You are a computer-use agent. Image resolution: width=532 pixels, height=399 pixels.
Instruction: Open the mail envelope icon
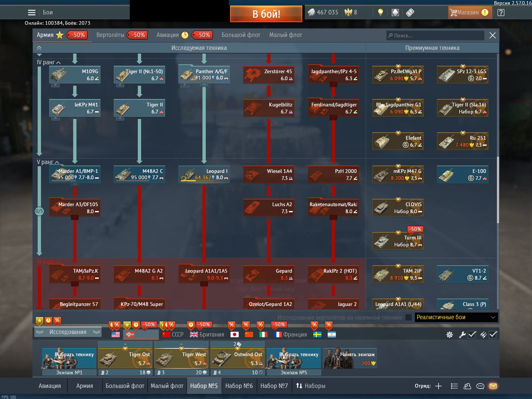point(493,386)
